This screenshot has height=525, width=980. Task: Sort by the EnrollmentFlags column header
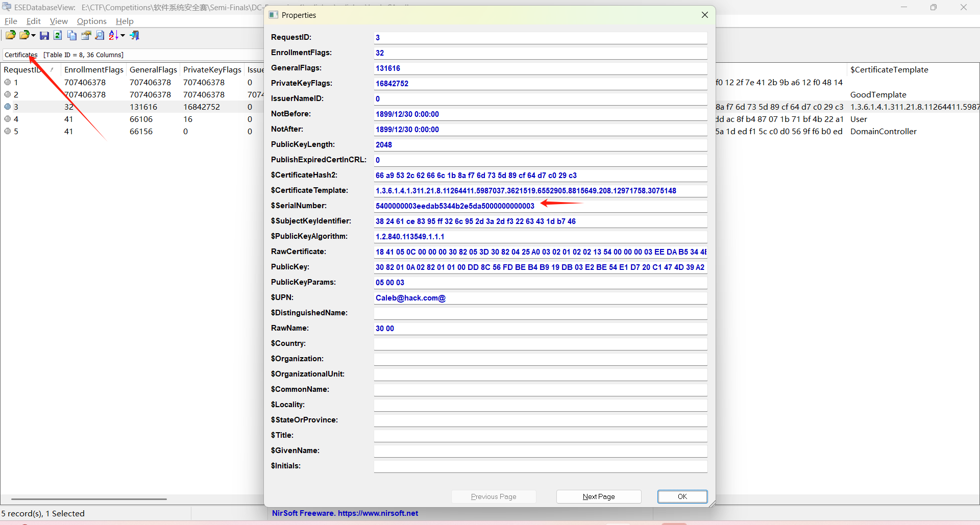coord(93,69)
